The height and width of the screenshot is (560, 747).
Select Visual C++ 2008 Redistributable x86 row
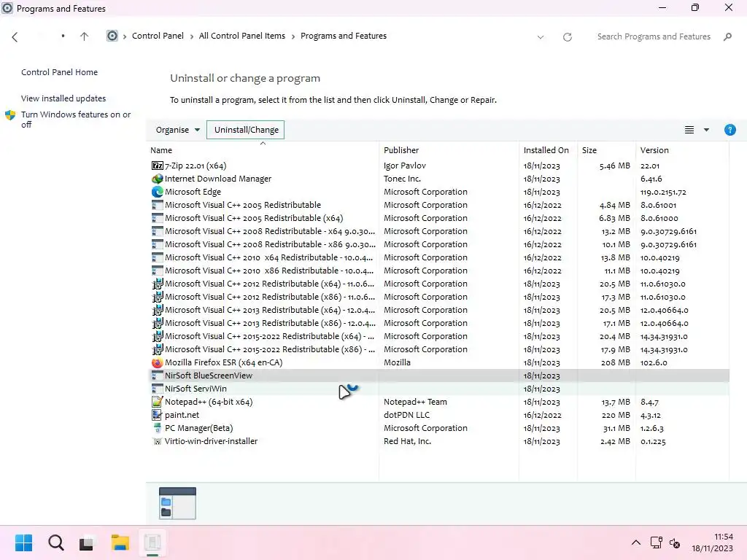[x=438, y=244]
